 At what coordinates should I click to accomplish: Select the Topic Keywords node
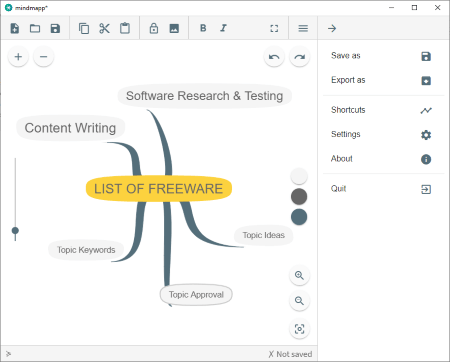pyautogui.click(x=86, y=250)
